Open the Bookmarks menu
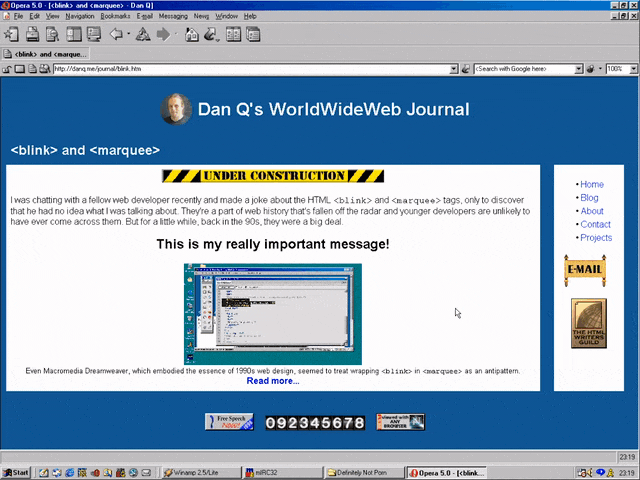640x480 pixels. [115, 16]
